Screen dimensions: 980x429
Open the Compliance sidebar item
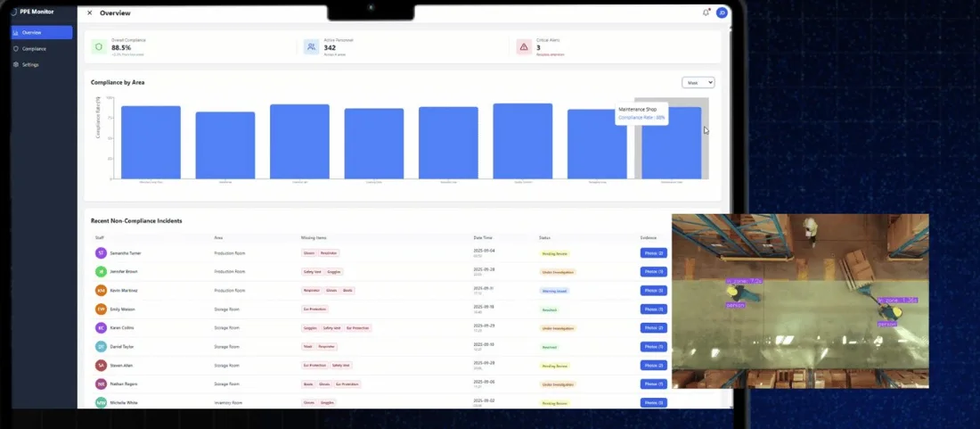pos(41,49)
